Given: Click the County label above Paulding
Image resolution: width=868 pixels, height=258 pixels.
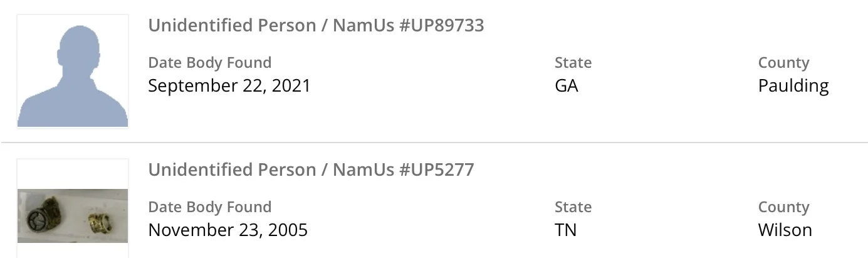Looking at the screenshot, I should point(783,63).
